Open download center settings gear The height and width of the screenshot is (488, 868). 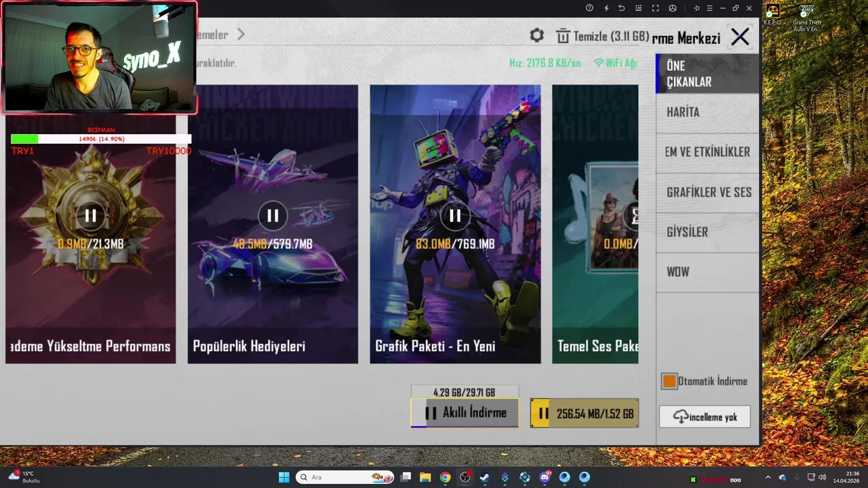pos(536,35)
